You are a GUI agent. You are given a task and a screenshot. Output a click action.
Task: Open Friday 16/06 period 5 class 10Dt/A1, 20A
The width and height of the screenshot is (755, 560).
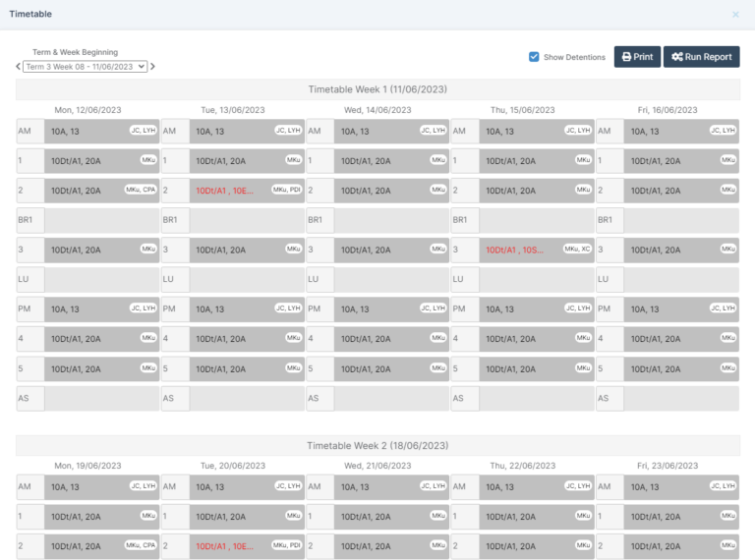pos(660,369)
